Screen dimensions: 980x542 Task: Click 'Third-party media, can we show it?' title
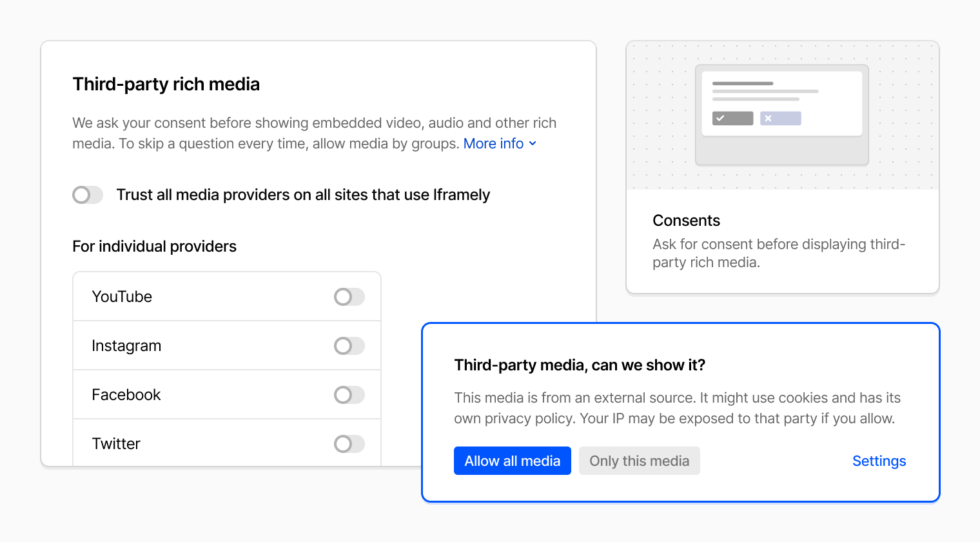(x=580, y=365)
